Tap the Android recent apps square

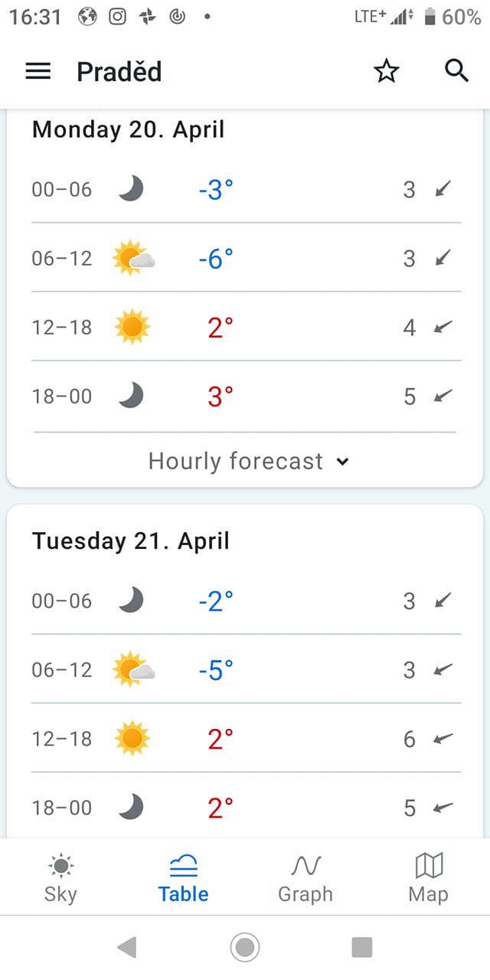click(x=362, y=947)
